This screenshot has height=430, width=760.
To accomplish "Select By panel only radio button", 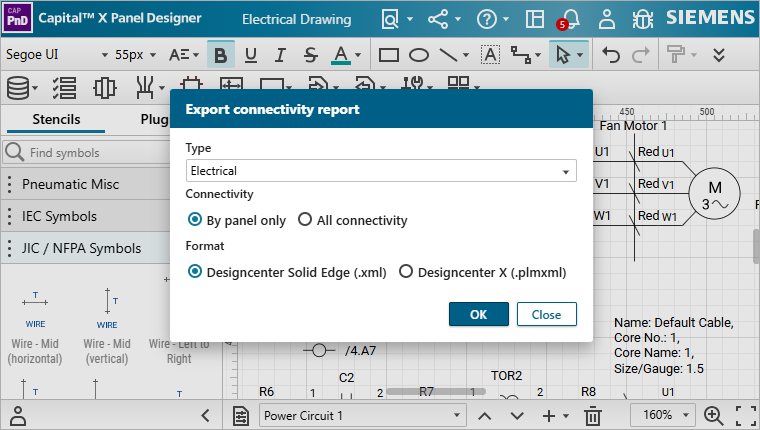I will pyautogui.click(x=195, y=220).
